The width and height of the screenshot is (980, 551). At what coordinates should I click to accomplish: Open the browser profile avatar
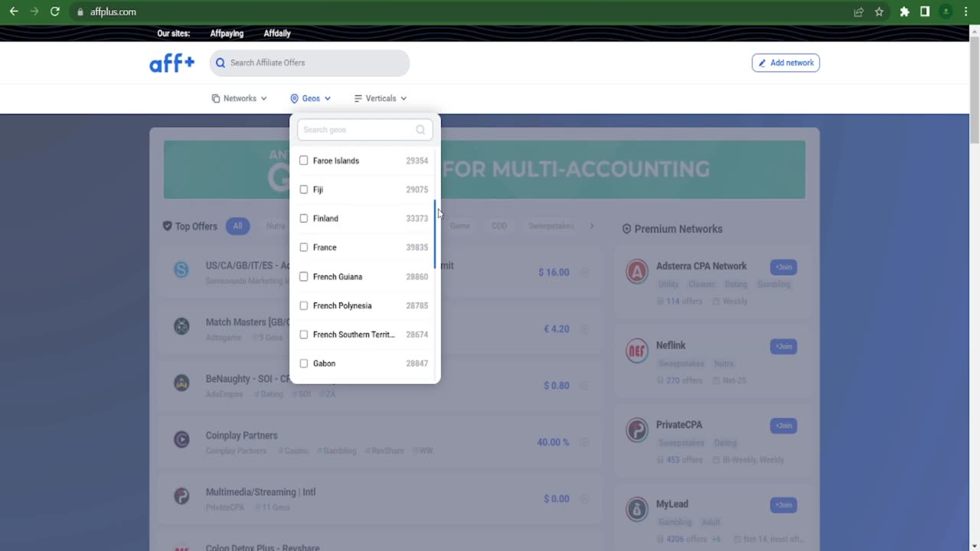(x=946, y=11)
